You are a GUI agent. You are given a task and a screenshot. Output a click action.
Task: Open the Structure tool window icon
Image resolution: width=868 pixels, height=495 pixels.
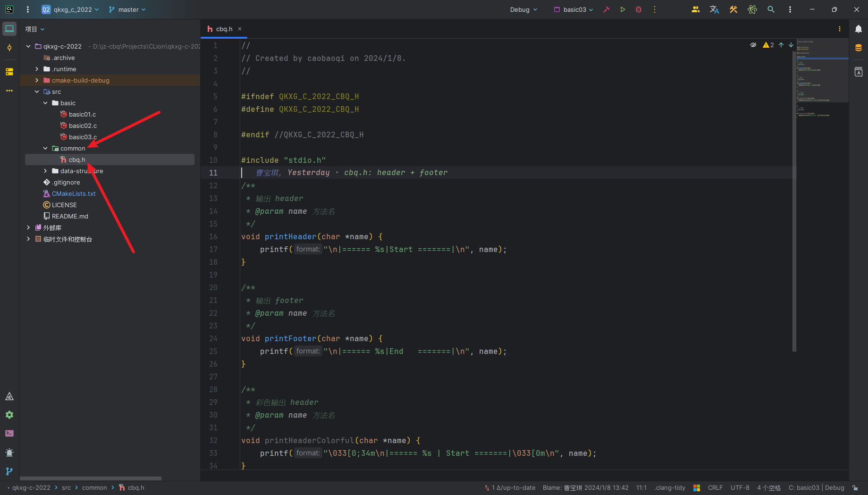click(9, 72)
